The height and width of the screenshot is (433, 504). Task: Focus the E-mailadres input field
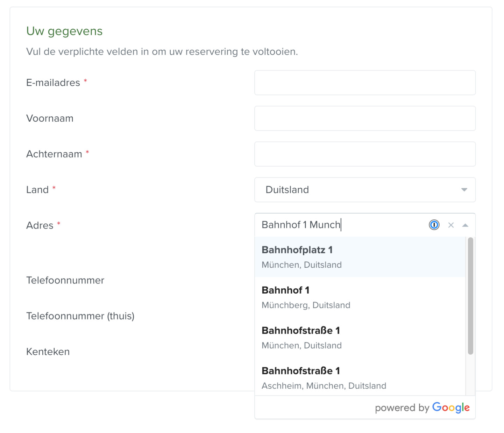(364, 83)
